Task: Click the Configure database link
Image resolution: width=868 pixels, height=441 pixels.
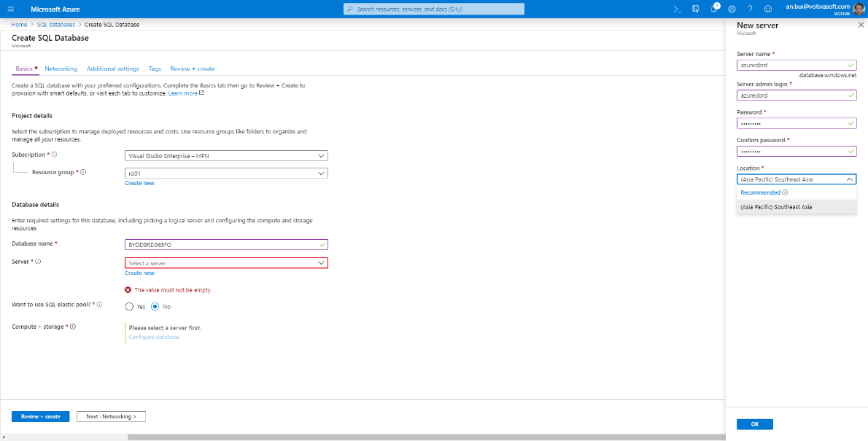Action: pyautogui.click(x=154, y=337)
